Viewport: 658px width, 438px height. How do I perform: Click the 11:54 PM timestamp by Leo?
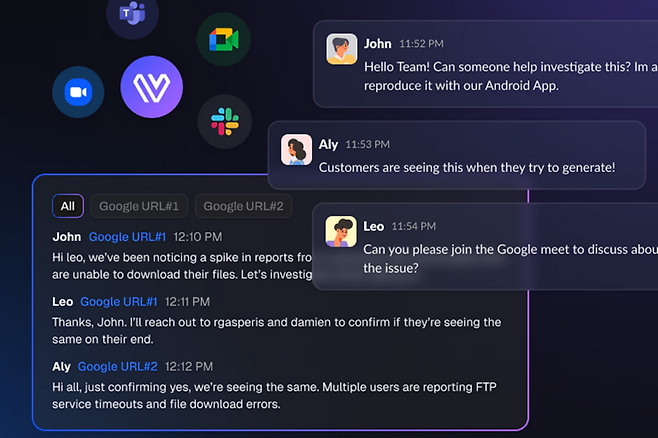[x=414, y=227]
